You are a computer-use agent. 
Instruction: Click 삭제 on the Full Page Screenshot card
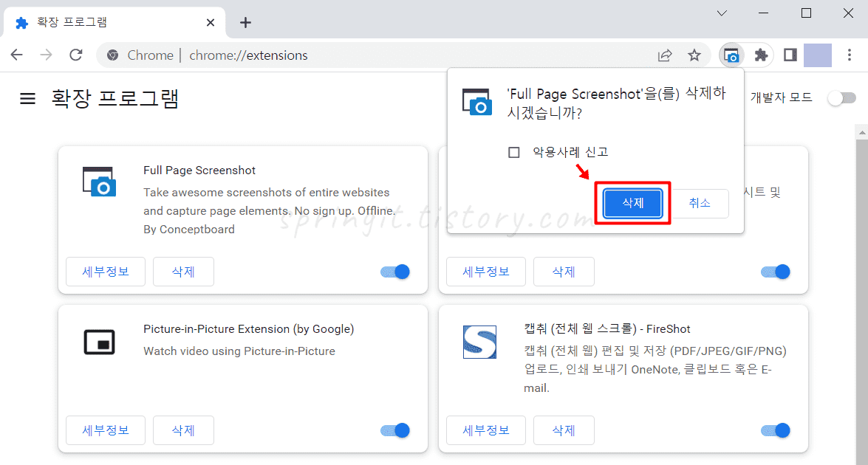point(183,272)
